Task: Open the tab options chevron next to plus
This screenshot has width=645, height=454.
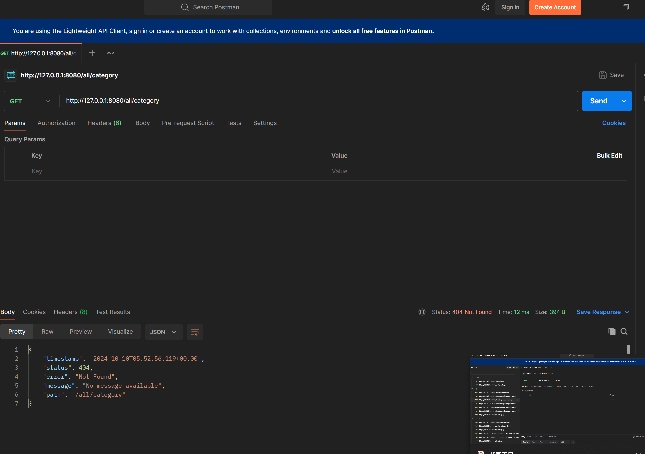Action: [110, 53]
